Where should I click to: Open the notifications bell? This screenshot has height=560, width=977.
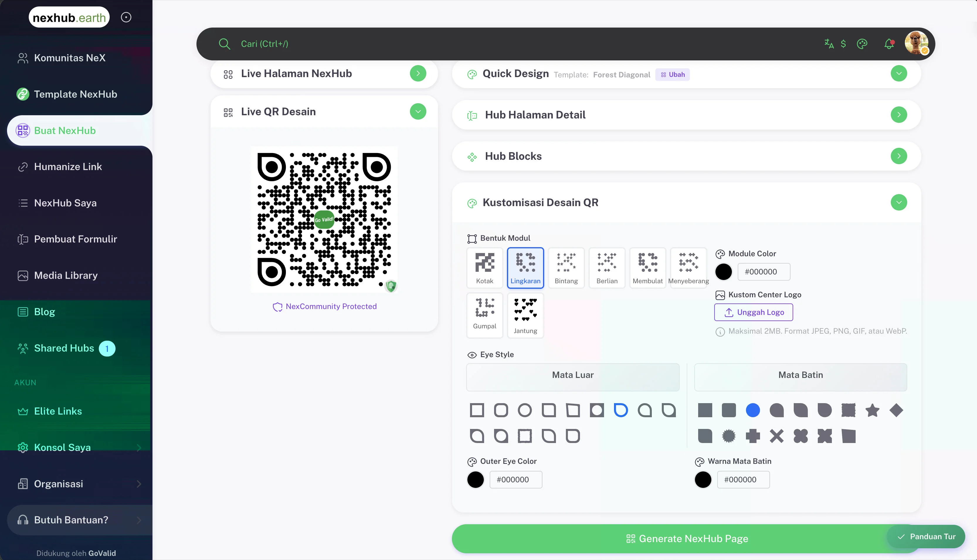[889, 44]
